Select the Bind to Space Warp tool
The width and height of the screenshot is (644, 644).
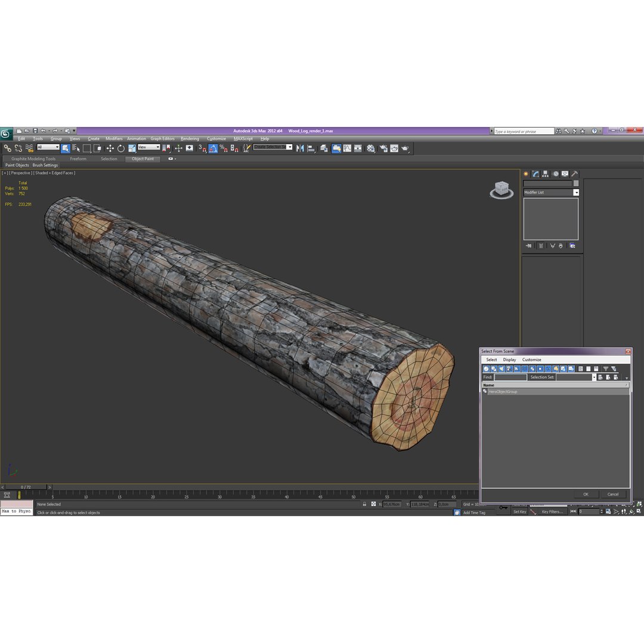click(29, 148)
